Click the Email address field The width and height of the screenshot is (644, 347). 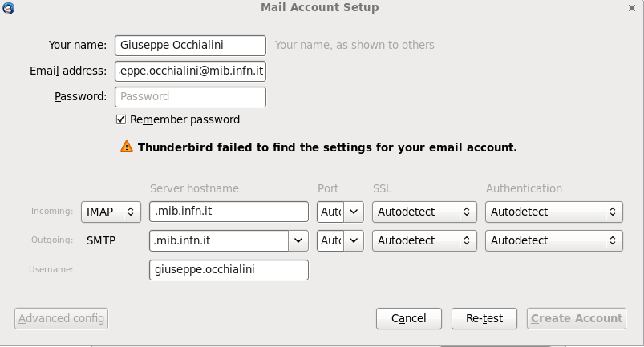191,71
